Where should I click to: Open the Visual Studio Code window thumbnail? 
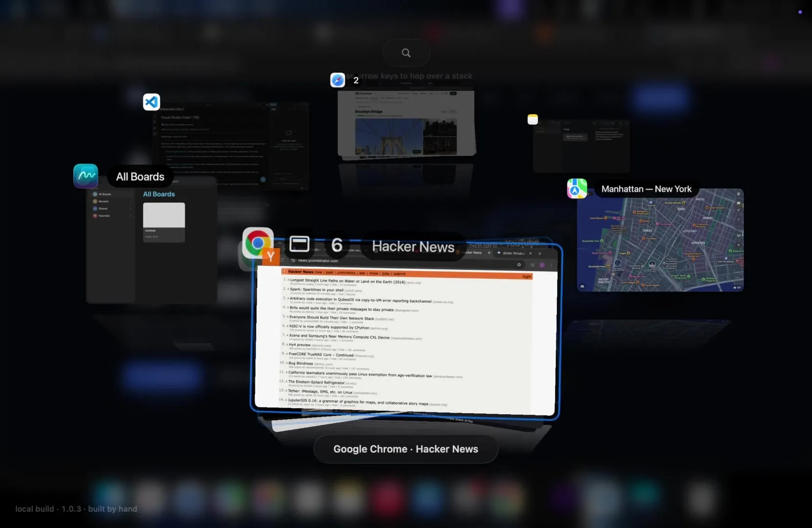[230, 146]
